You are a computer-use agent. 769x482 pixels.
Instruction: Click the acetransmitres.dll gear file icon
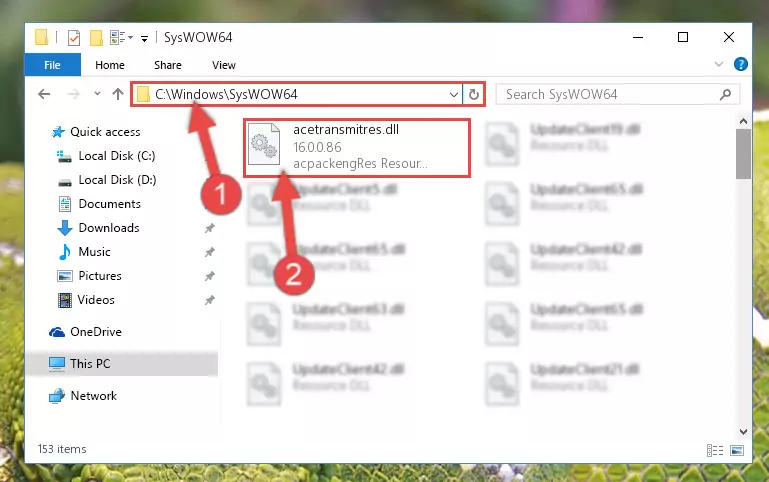coord(264,145)
